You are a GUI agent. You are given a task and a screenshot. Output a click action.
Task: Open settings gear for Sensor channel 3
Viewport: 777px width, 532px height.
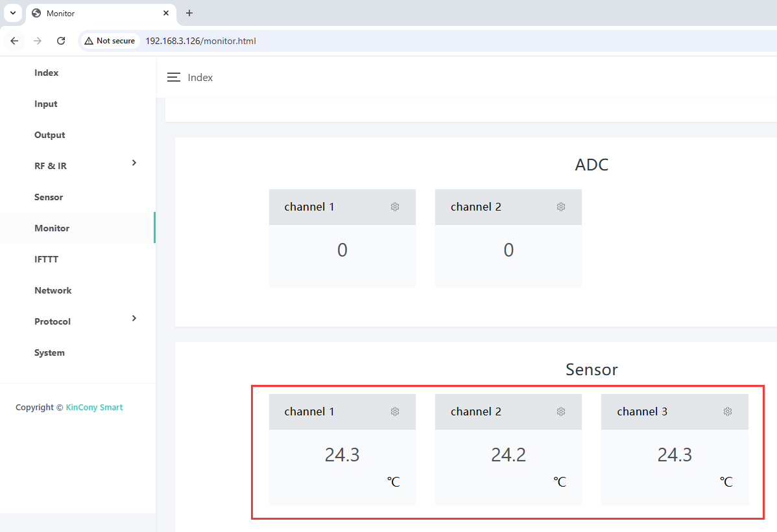click(x=728, y=411)
